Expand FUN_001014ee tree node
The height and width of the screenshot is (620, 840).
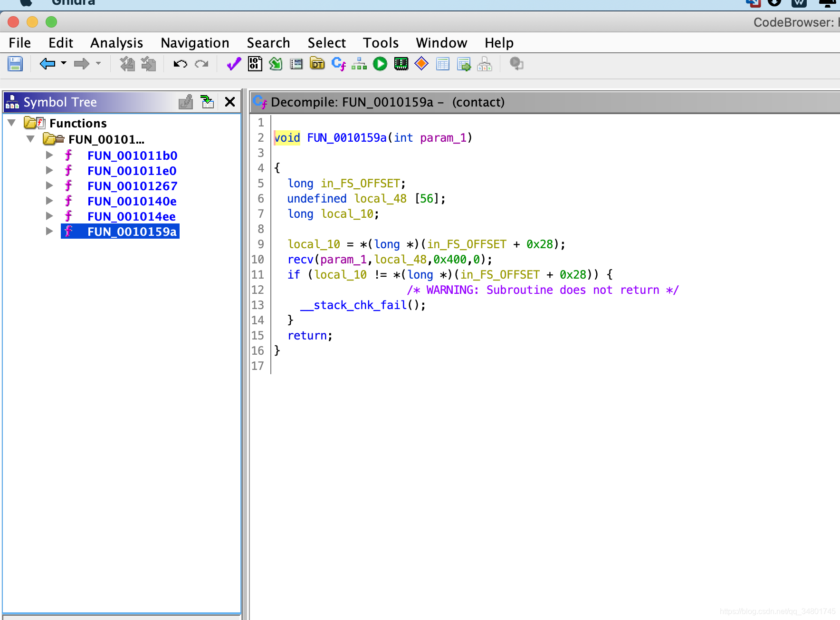(49, 216)
